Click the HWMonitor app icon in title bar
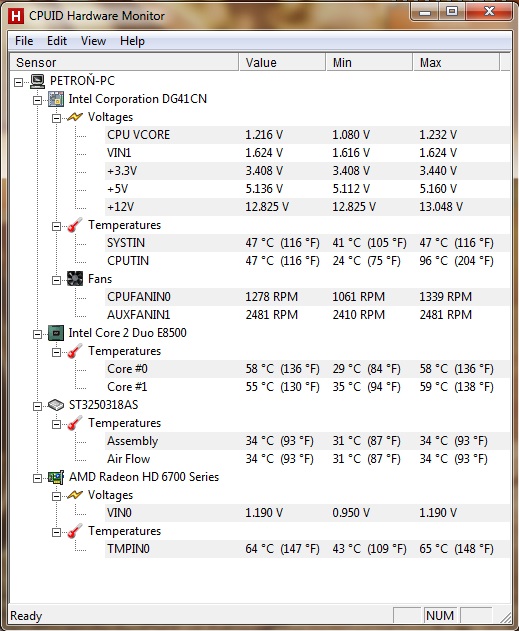 (16, 16)
